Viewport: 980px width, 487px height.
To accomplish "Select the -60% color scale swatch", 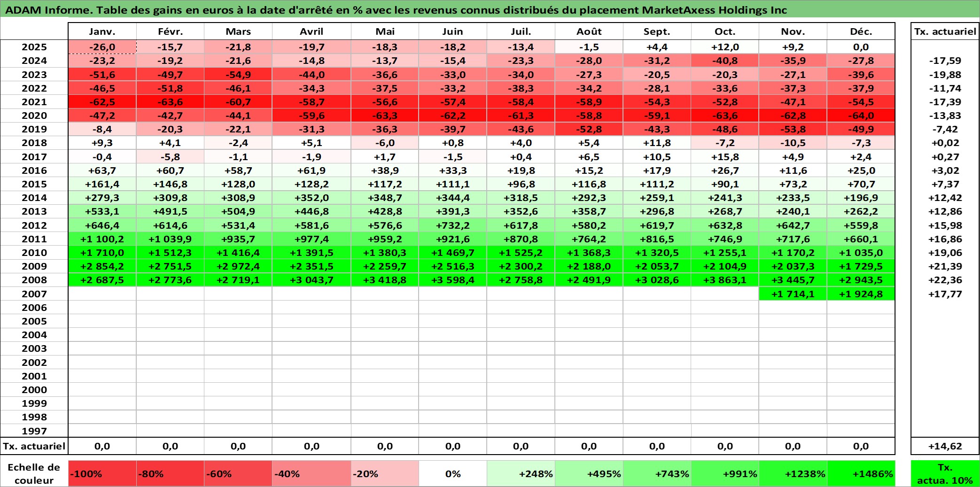I will point(238,473).
